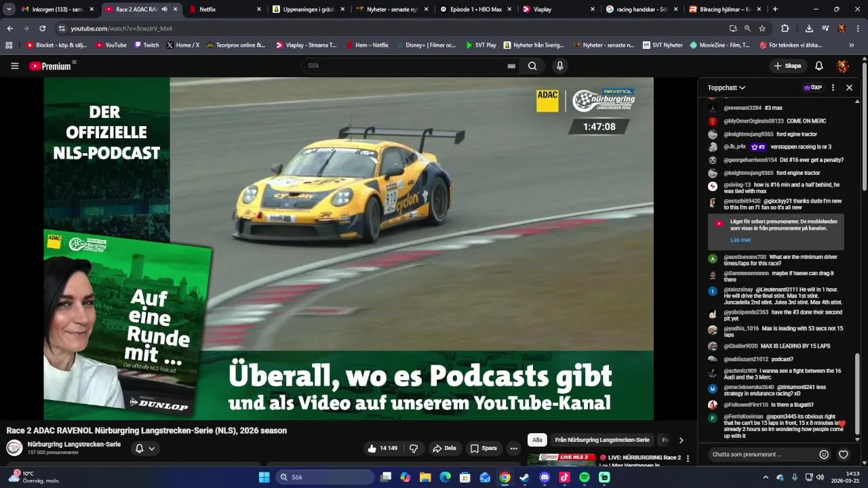Image resolution: width=868 pixels, height=488 pixels.
Task: Bookmark this page with the star icon
Action: pyautogui.click(x=762, y=28)
